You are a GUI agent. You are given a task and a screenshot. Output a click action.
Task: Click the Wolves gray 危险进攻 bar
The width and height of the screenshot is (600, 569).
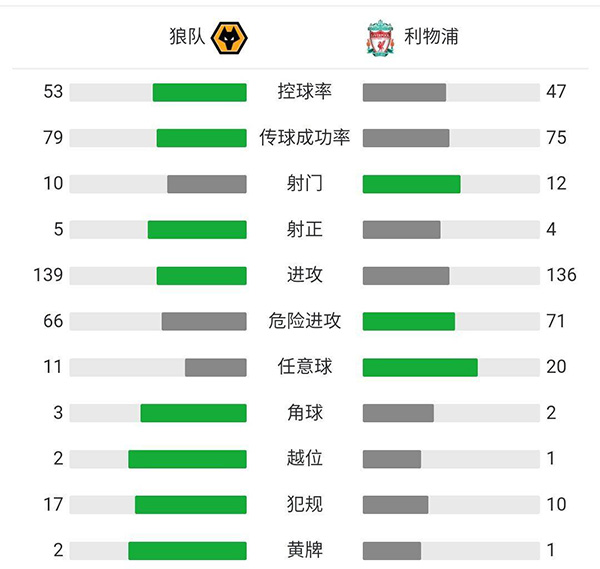click(204, 321)
